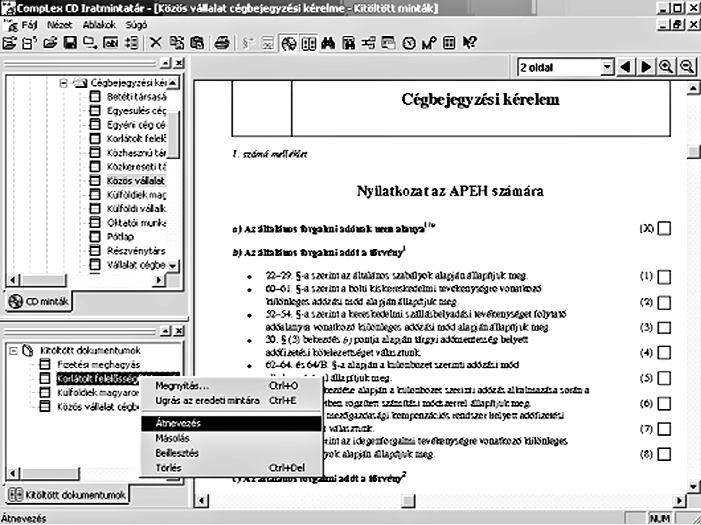701x525 pixels.
Task: Tick the checkbox labeled (4)
Action: 664,352
